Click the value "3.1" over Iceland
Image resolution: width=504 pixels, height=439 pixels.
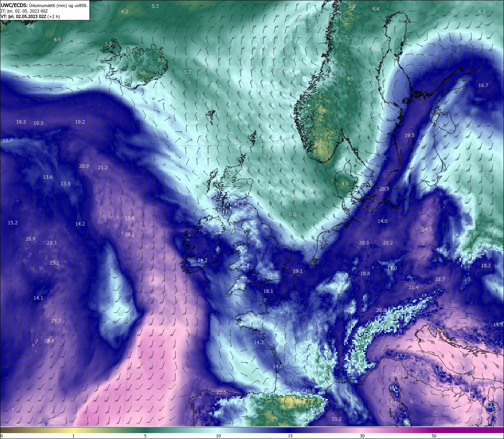[x=142, y=72]
